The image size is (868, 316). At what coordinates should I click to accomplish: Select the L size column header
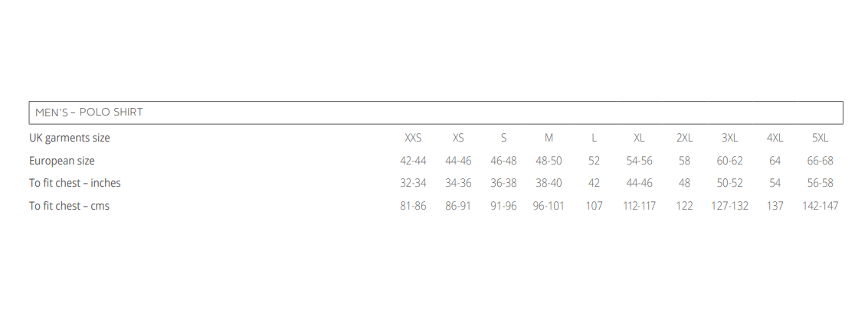[x=594, y=138]
